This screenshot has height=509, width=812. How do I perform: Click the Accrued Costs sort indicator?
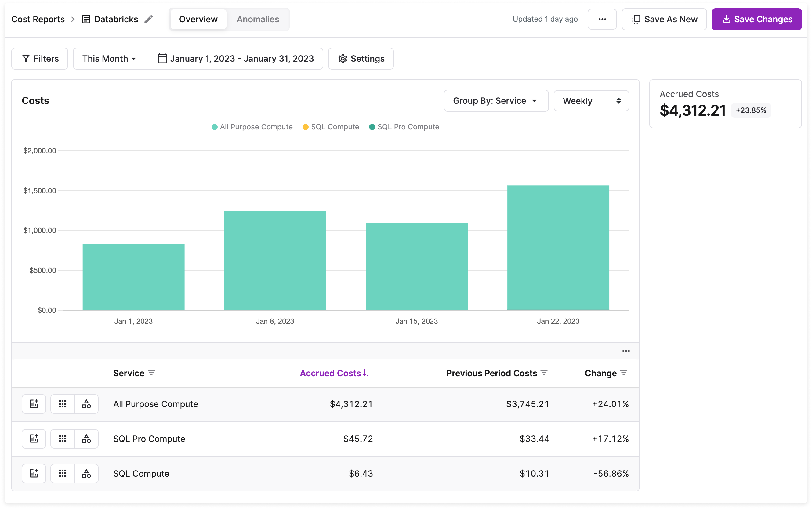[x=367, y=373]
